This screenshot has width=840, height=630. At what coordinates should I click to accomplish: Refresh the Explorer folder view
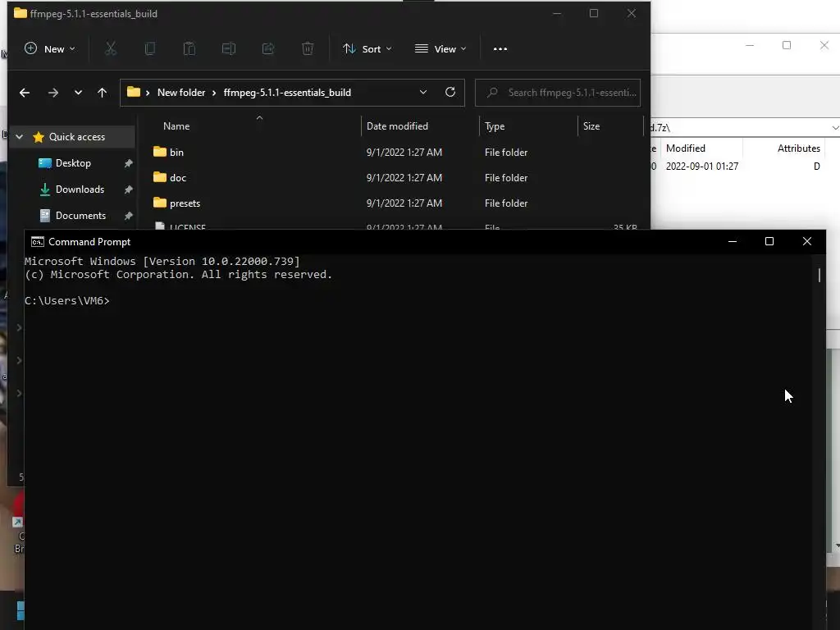[450, 92]
